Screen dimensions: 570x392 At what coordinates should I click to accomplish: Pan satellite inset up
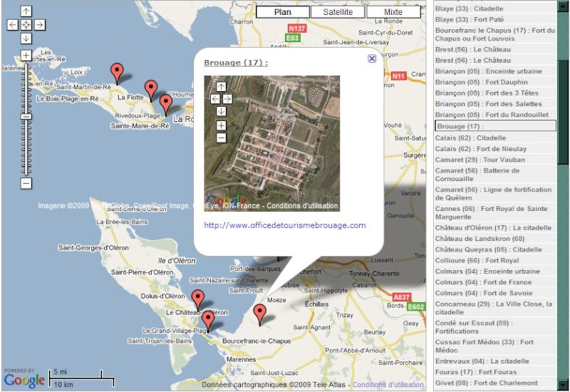[x=221, y=86]
